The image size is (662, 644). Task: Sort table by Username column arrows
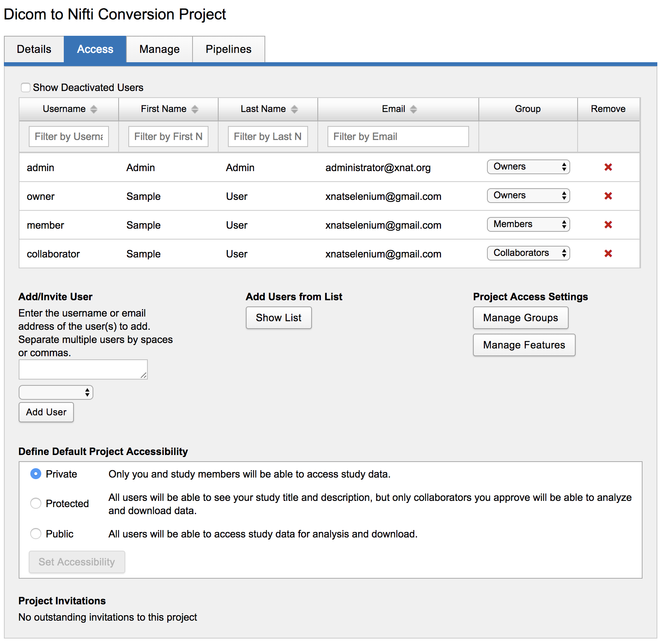click(94, 109)
